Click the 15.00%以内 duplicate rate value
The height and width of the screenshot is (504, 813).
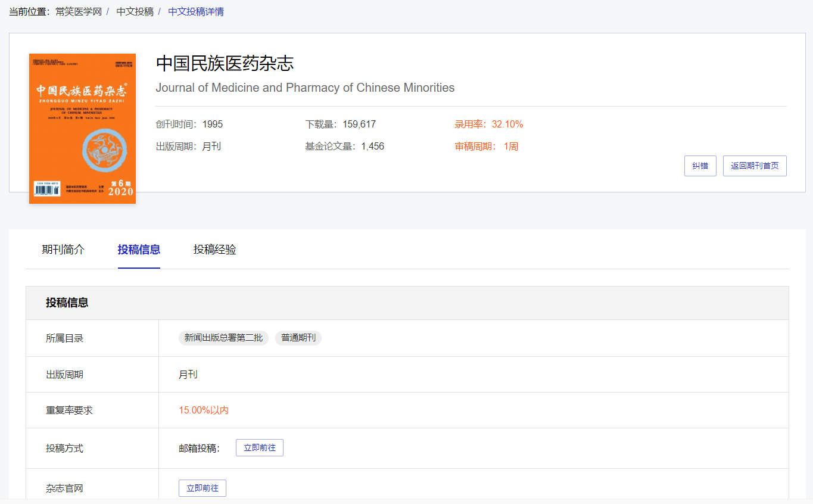click(204, 410)
